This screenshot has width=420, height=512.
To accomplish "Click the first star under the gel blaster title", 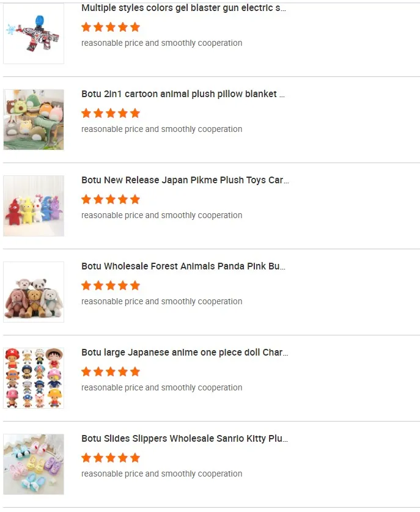I will pos(86,27).
